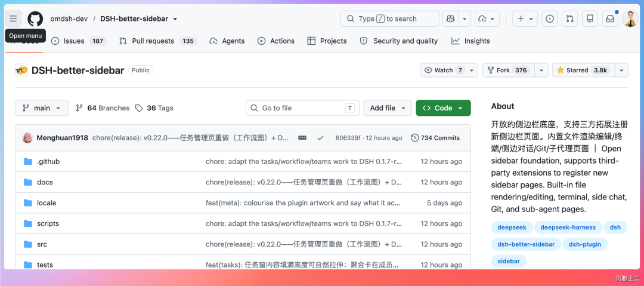Click the folder icon next to docs
This screenshot has height=286, width=644.
click(28, 182)
